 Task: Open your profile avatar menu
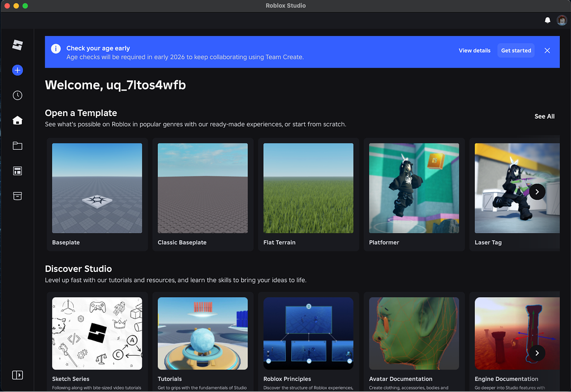click(562, 20)
